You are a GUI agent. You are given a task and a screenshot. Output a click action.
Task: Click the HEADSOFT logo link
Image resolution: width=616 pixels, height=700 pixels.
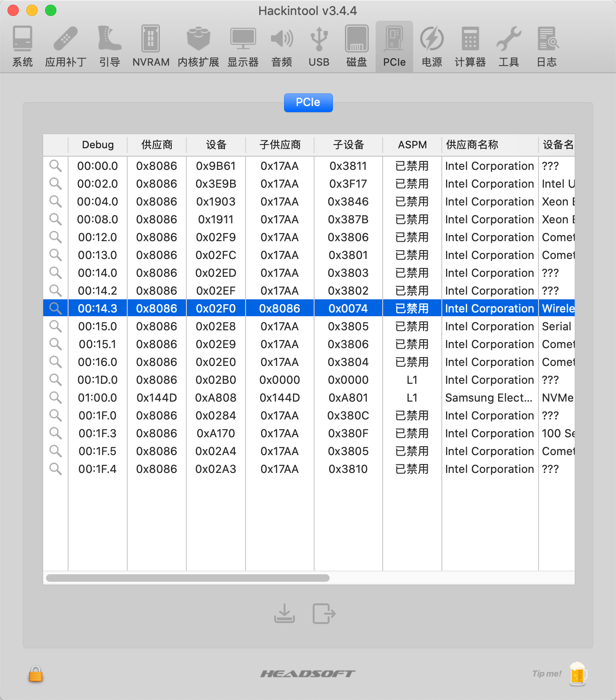coord(308,674)
